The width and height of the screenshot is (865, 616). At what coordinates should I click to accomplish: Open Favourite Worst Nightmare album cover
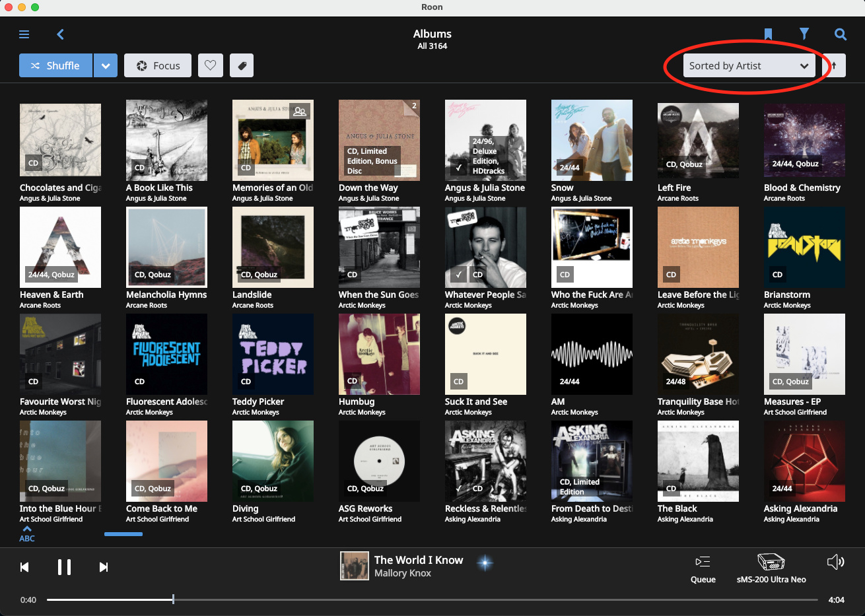(60, 354)
